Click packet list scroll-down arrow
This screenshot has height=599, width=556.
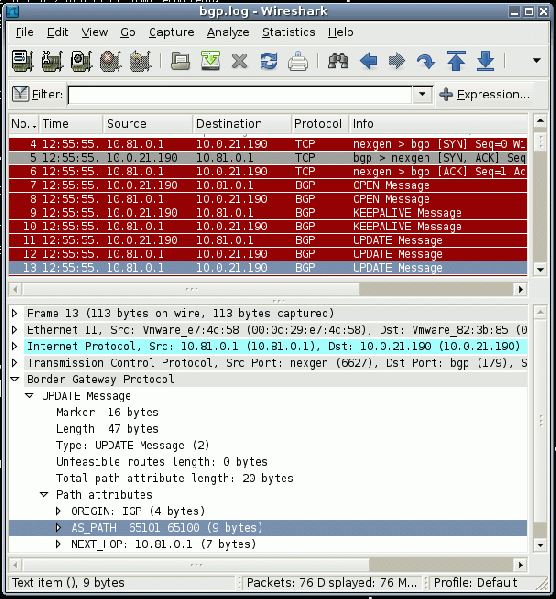coord(540,270)
